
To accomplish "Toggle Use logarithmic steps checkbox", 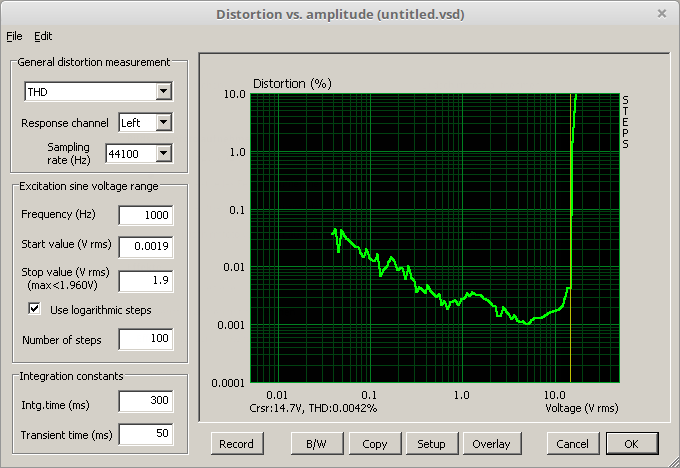I will click(x=35, y=310).
